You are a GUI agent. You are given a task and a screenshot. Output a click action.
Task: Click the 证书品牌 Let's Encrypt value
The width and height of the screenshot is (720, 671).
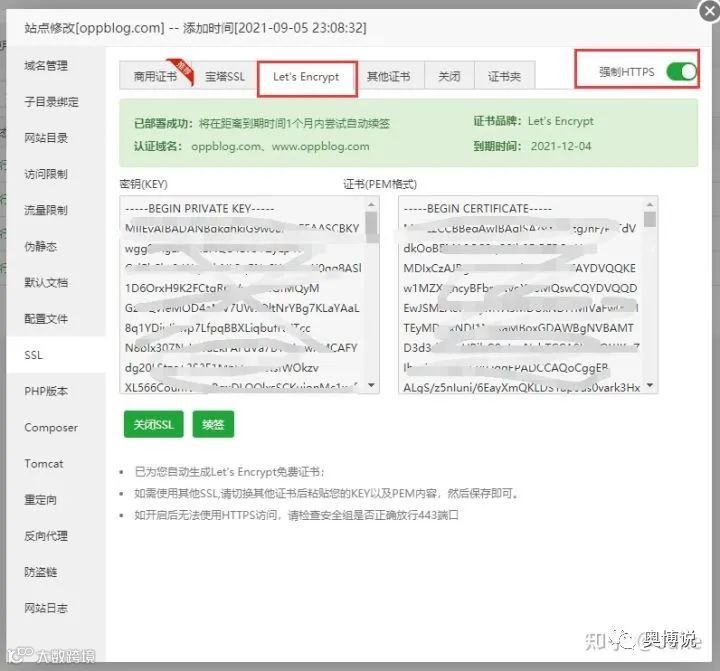click(x=561, y=121)
